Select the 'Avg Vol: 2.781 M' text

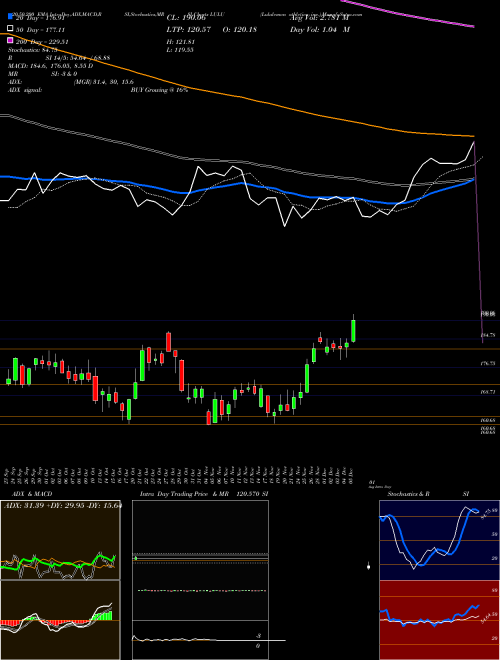point(319,18)
